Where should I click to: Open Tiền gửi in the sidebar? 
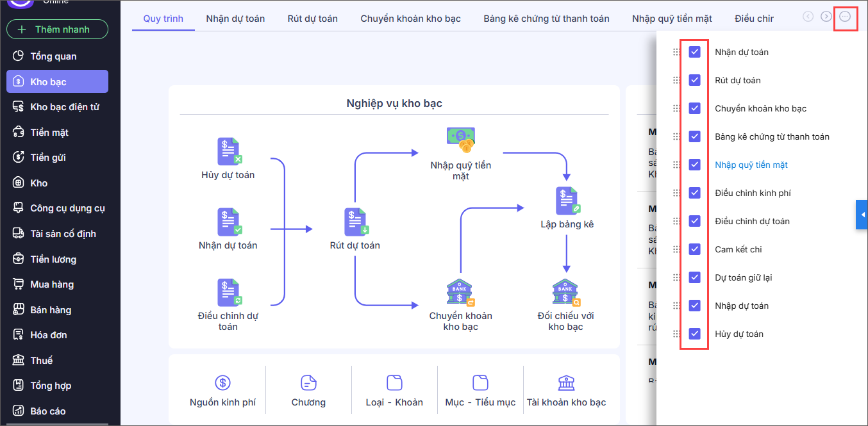tap(57, 158)
